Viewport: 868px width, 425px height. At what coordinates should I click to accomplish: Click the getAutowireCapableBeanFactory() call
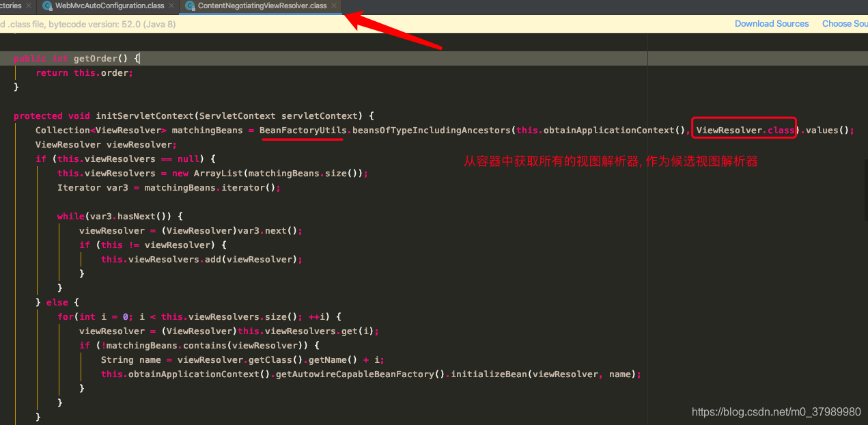click(361, 374)
